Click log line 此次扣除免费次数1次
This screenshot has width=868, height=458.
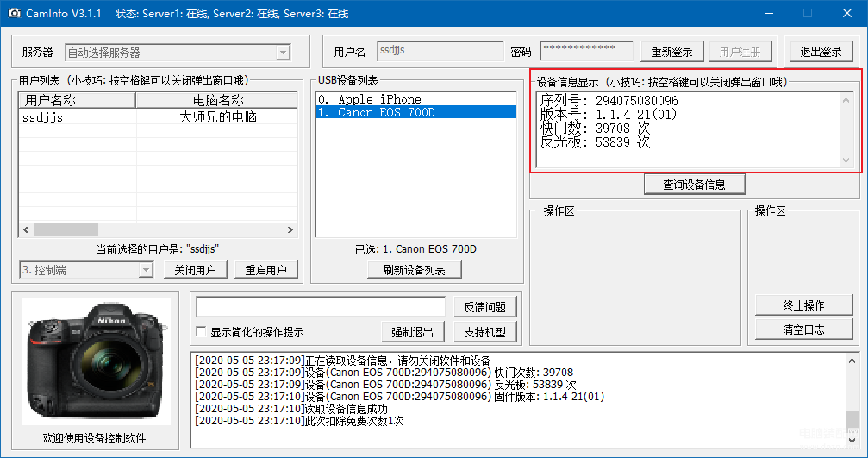(299, 422)
